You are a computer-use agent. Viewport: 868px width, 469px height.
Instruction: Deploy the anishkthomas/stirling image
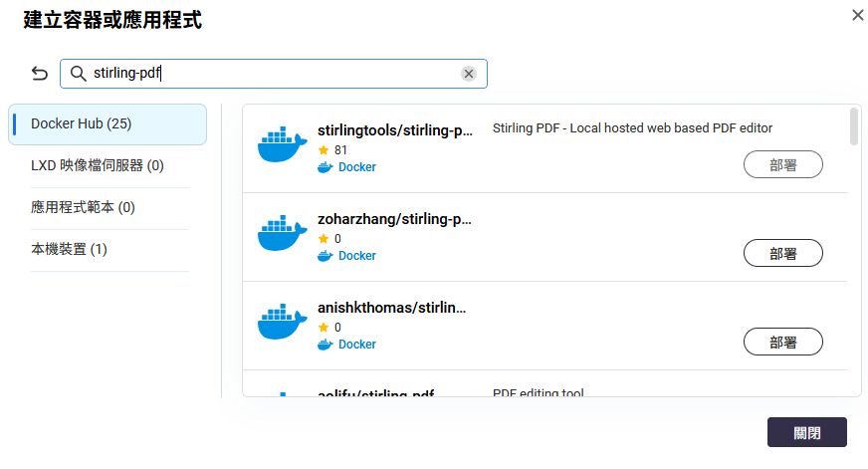tap(782, 342)
